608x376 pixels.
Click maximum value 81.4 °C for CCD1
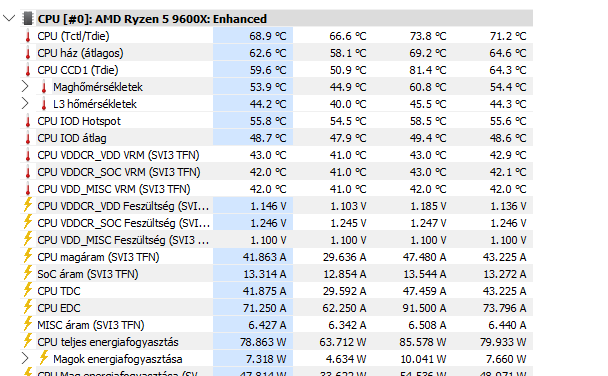point(428,70)
